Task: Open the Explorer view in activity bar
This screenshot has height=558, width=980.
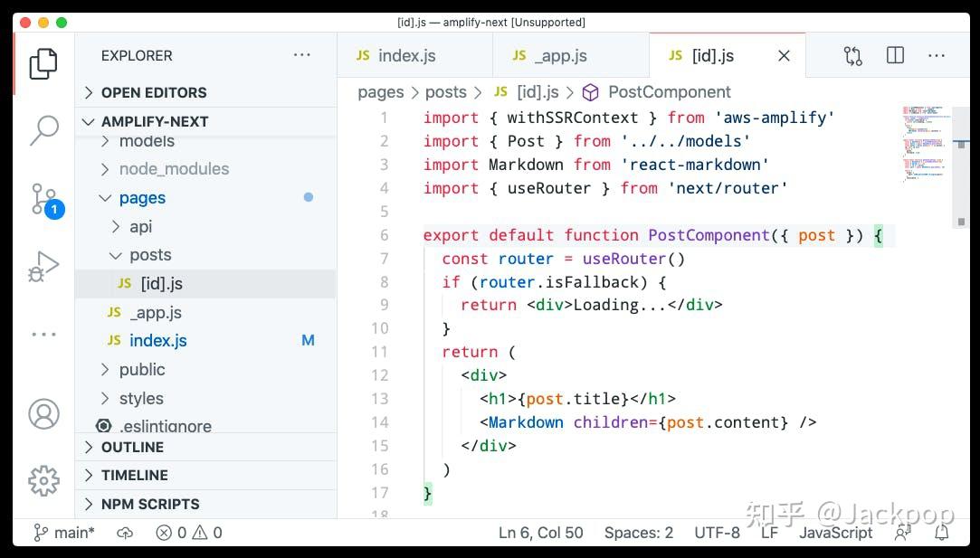Action: point(43,63)
